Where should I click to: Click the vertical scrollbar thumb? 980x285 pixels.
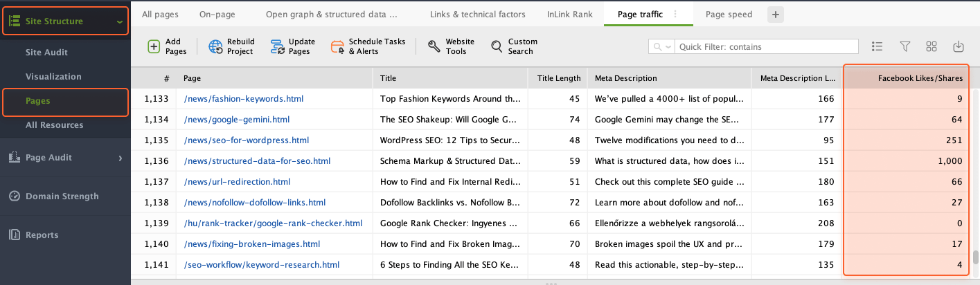coord(975,257)
